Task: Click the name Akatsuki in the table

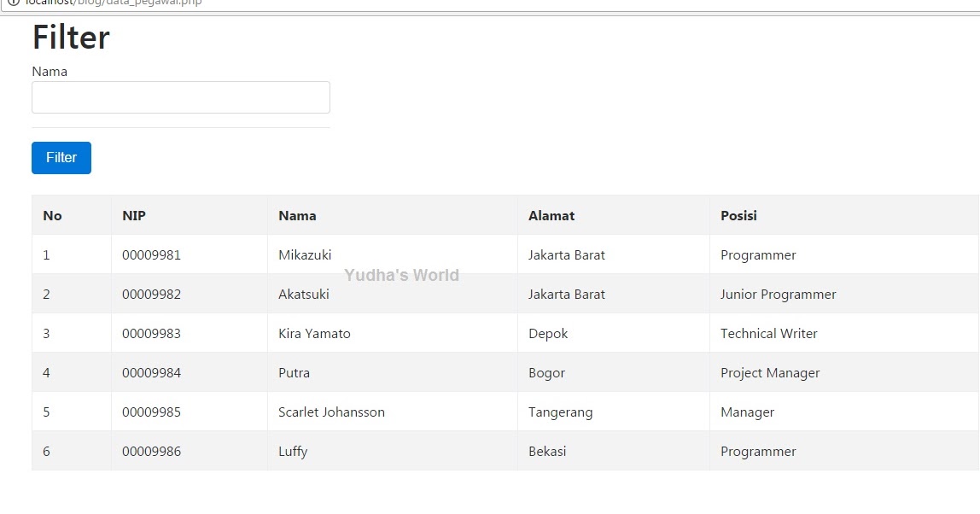Action: (x=304, y=294)
